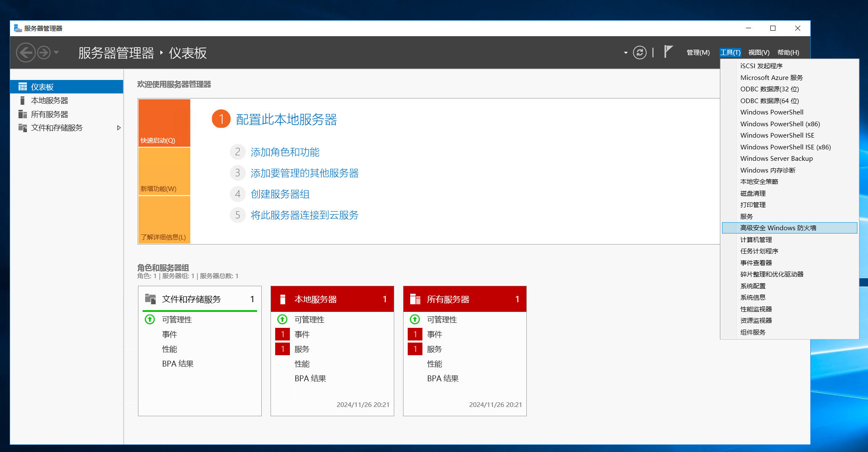868x452 pixels.
Task: Click 可管理性 green icon in 本地服务器 tile
Action: click(282, 319)
